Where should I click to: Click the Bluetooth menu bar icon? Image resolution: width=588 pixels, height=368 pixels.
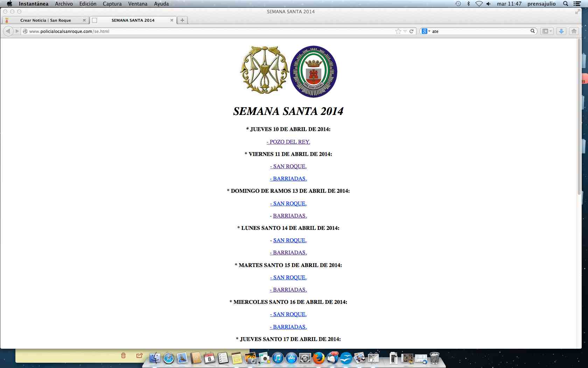click(469, 4)
